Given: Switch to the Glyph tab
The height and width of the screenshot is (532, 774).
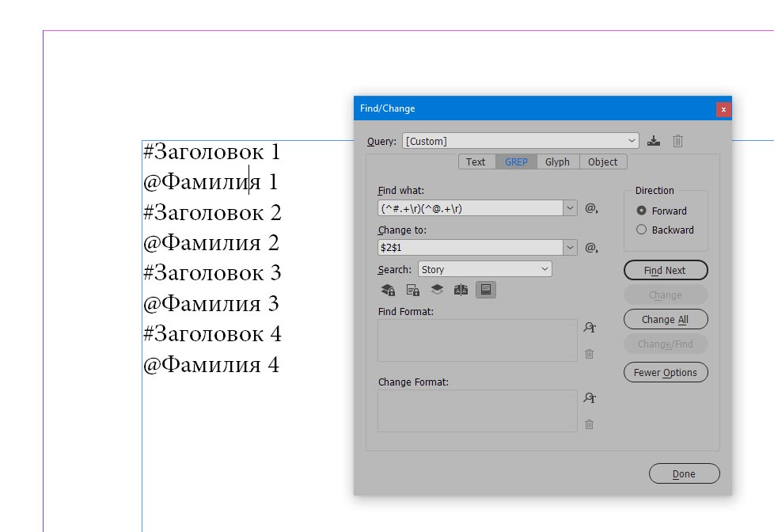Looking at the screenshot, I should pos(557,162).
